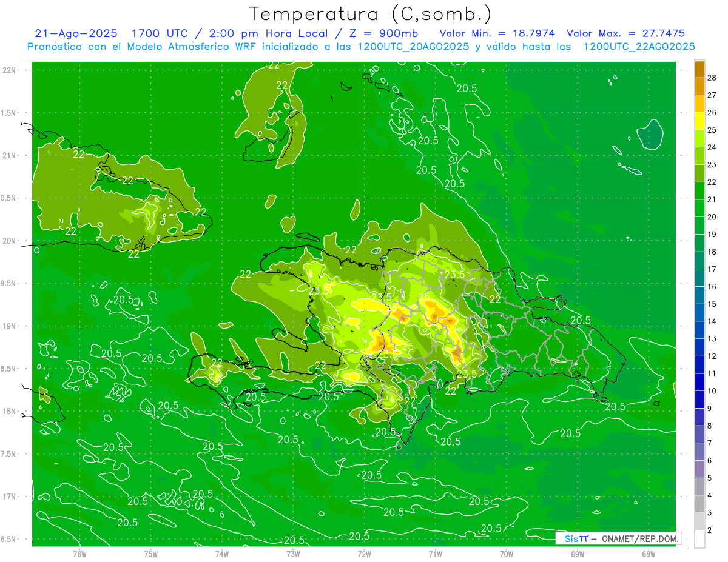
Task: Click the '18N' latitude axis label
Action: (8, 411)
